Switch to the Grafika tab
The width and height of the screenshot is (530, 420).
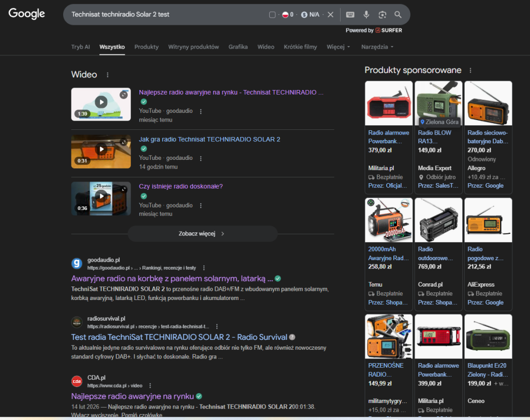[238, 47]
